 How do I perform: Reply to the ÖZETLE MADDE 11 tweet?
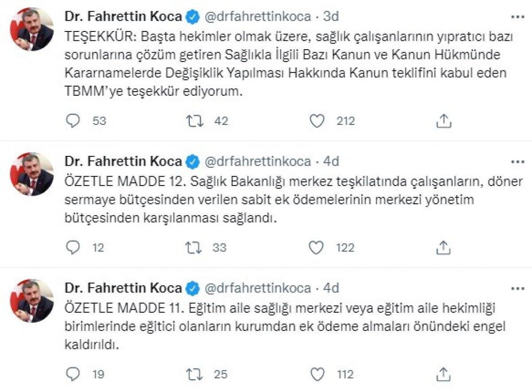coord(74,374)
